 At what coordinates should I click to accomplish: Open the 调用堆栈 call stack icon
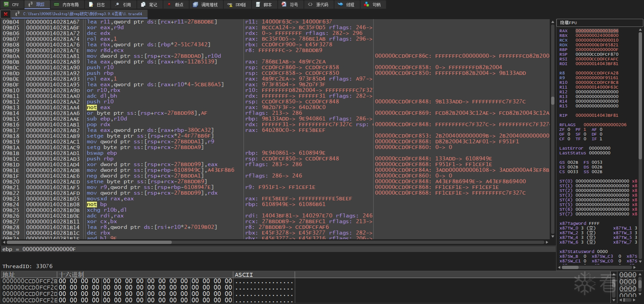pyautogui.click(x=195, y=4)
